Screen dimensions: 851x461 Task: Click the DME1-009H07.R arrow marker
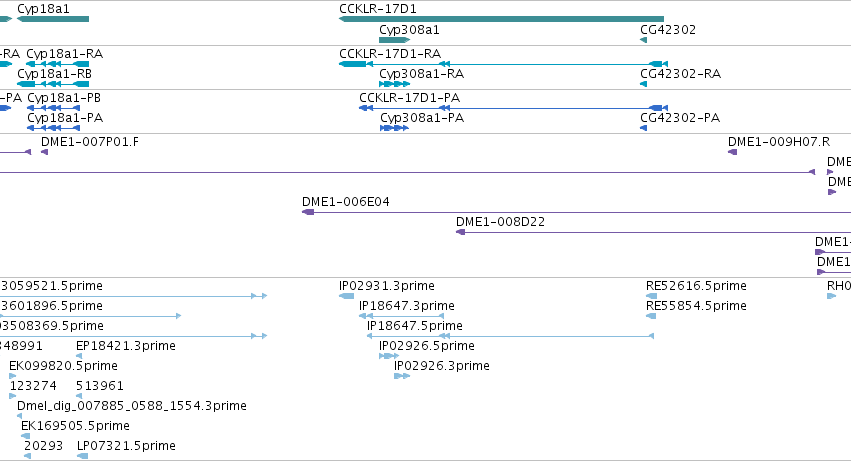tap(732, 152)
